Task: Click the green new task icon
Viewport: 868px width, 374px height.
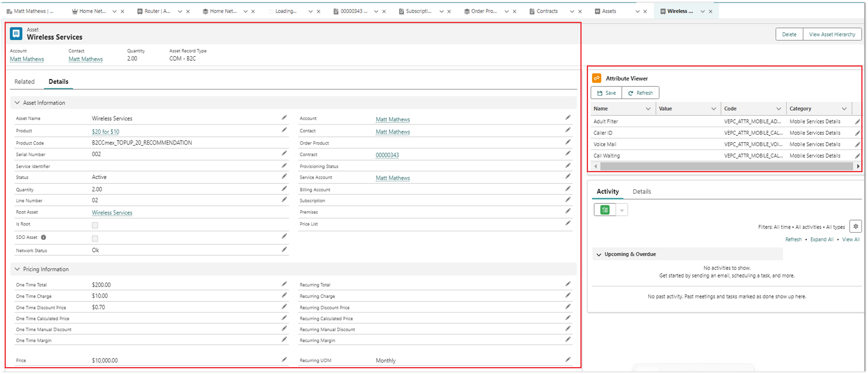Action: pos(605,210)
